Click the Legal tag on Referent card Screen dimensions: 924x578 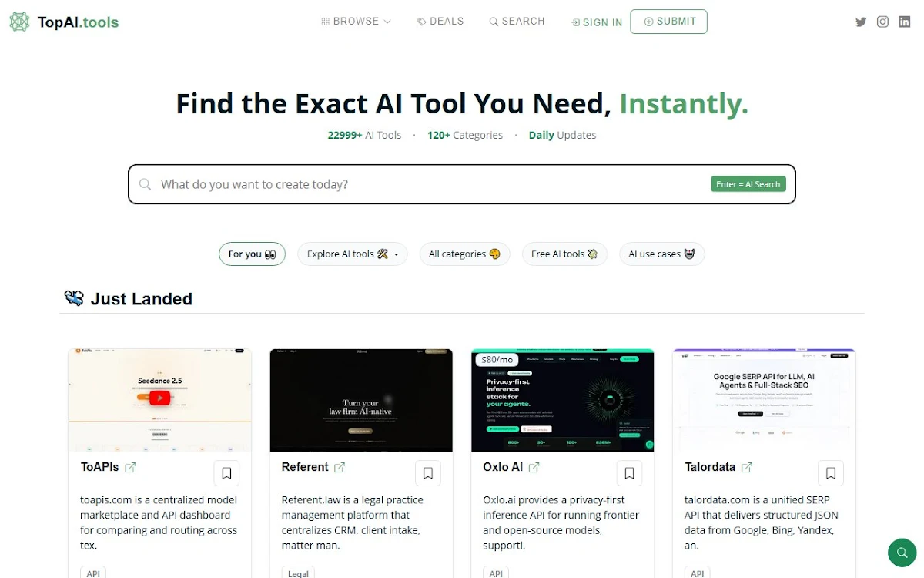click(x=298, y=573)
